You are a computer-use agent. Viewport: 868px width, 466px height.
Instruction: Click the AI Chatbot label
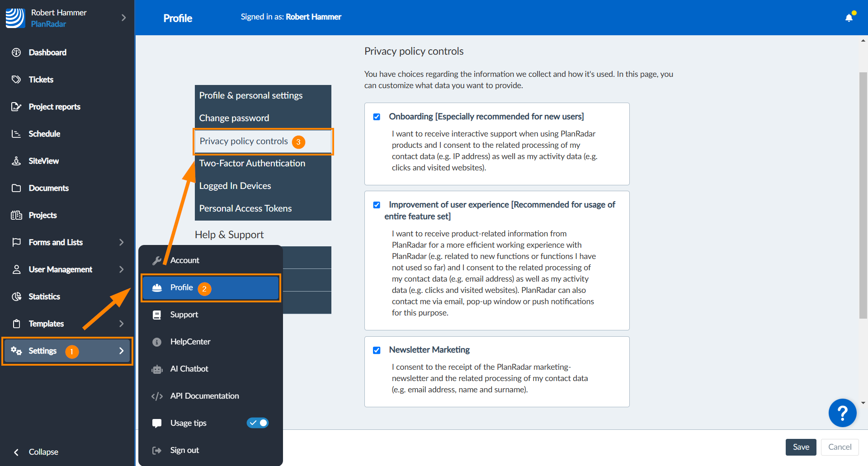[189, 369]
